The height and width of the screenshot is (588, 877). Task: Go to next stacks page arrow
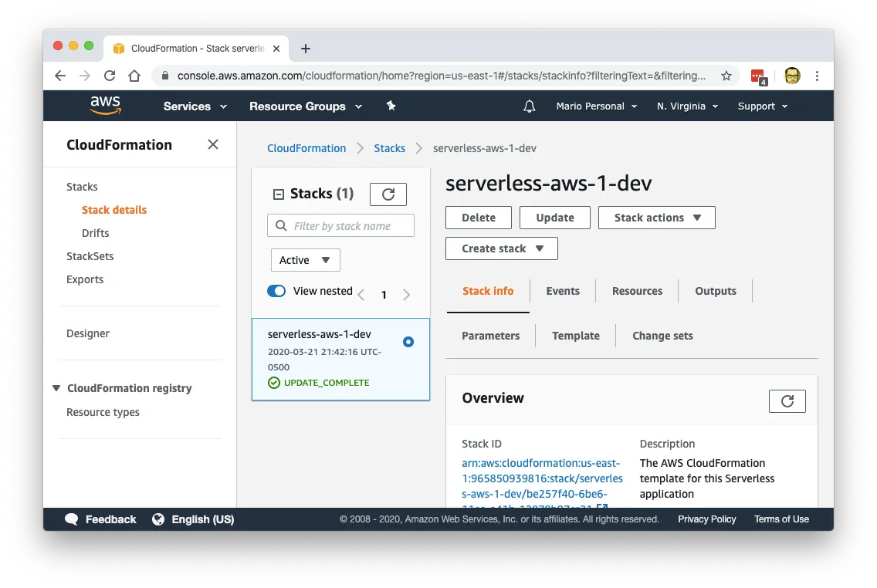[x=407, y=295]
